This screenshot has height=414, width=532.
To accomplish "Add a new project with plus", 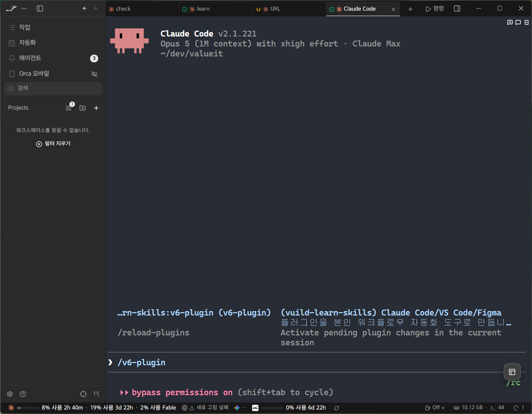I will 96,108.
